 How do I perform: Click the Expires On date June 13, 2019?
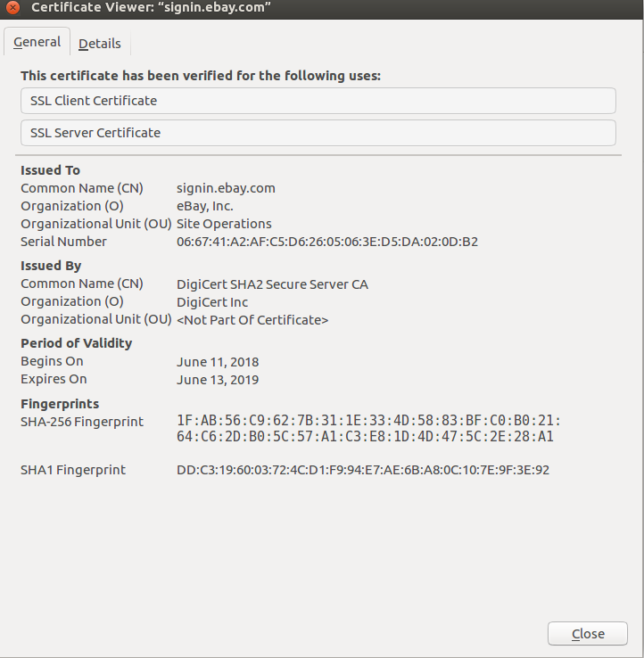[218, 380]
